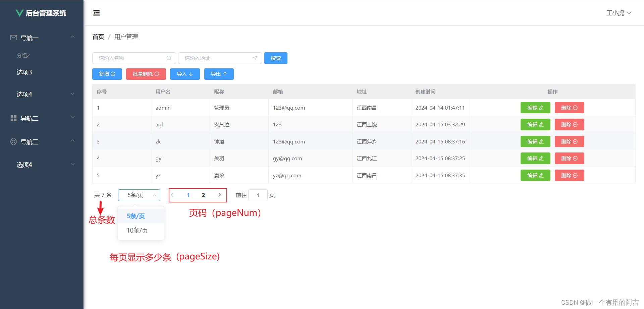Focus the 请输入名称 name input

pos(134,58)
